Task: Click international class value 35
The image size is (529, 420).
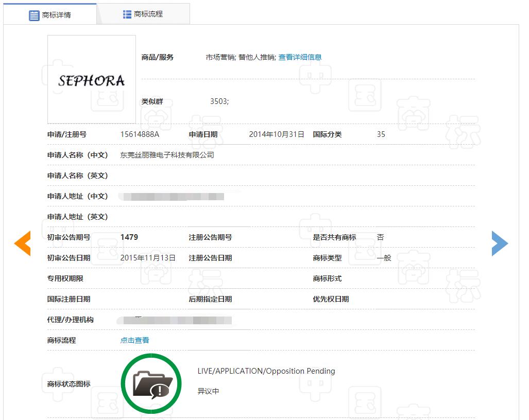Action: click(x=381, y=134)
